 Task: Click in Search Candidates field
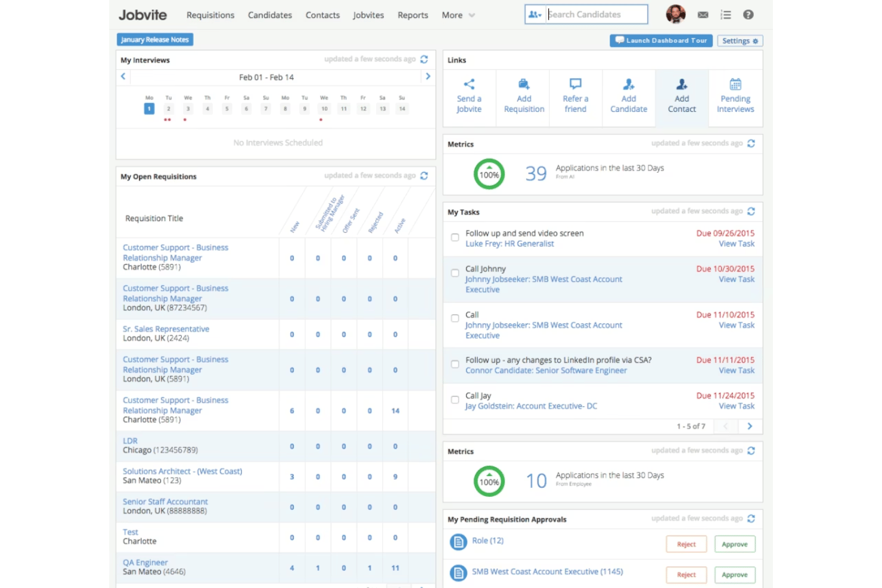pos(597,14)
